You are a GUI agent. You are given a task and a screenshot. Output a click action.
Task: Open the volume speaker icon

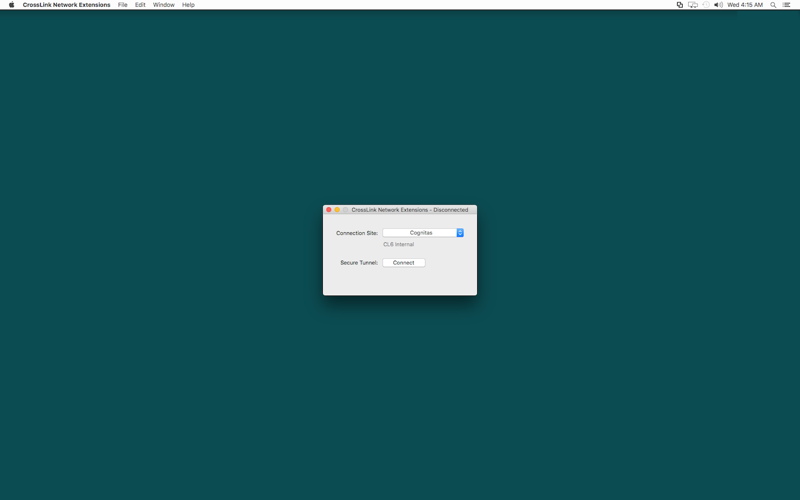point(718,5)
